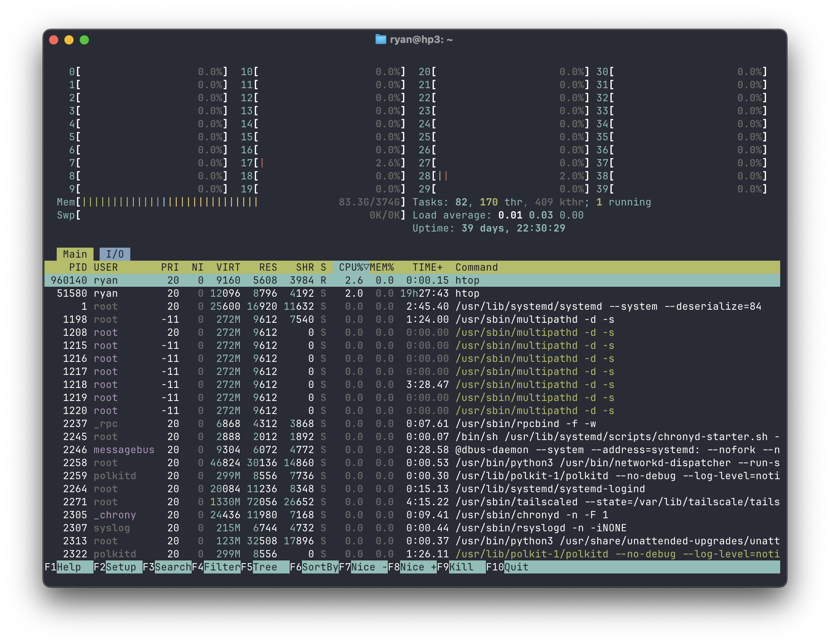Sort by the TIME+ column header

click(x=427, y=267)
